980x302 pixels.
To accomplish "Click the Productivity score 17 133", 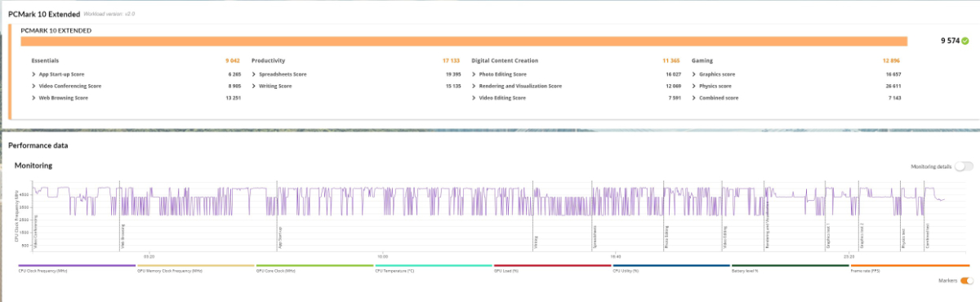I will tap(451, 61).
